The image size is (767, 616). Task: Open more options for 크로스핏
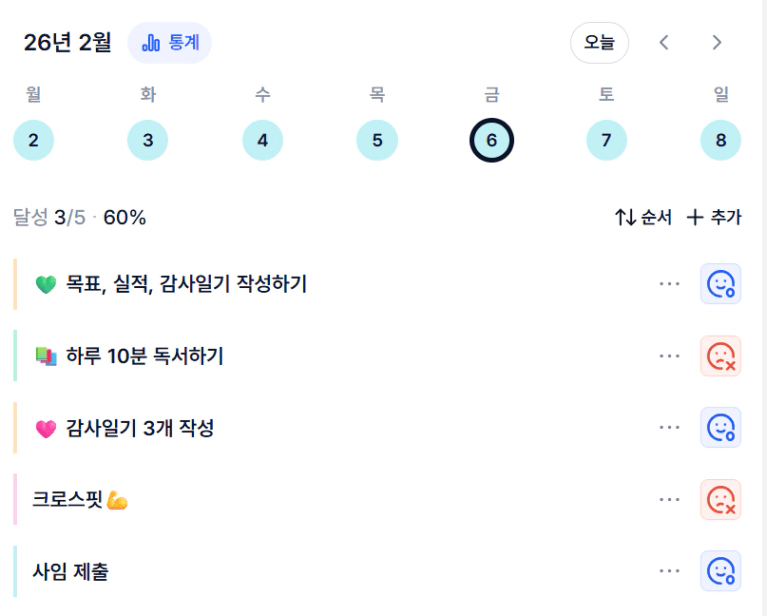[x=669, y=500]
